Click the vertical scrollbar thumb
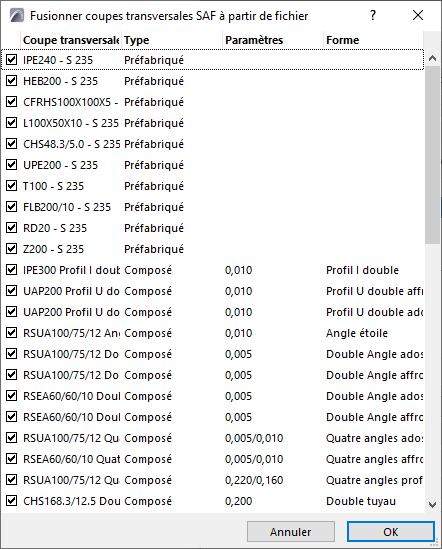Viewport: 442px width, 549px height. (x=433, y=154)
